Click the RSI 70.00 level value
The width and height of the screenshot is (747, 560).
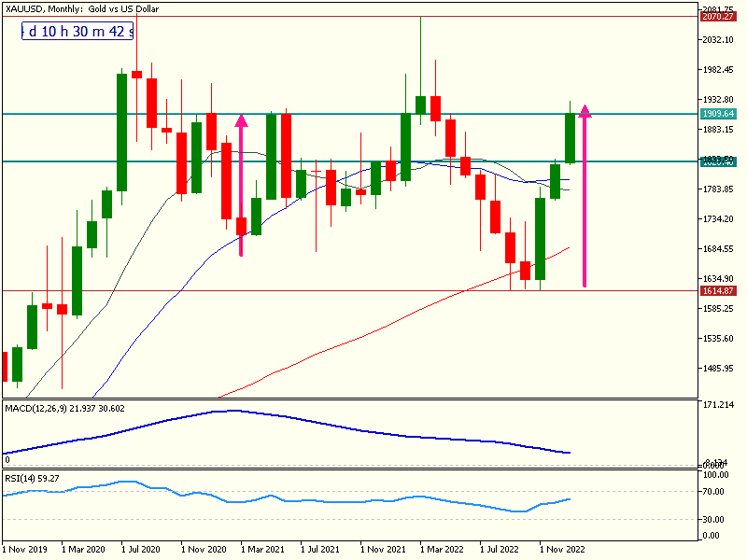[x=717, y=492]
